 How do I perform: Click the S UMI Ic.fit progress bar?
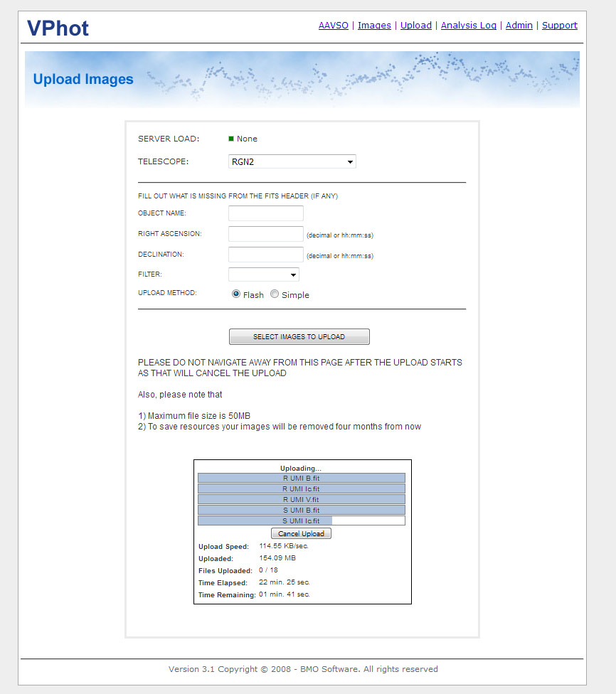(301, 521)
